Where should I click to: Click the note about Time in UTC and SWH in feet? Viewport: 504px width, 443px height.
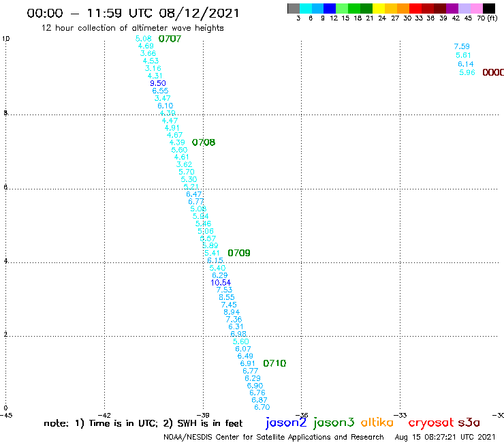143,424
